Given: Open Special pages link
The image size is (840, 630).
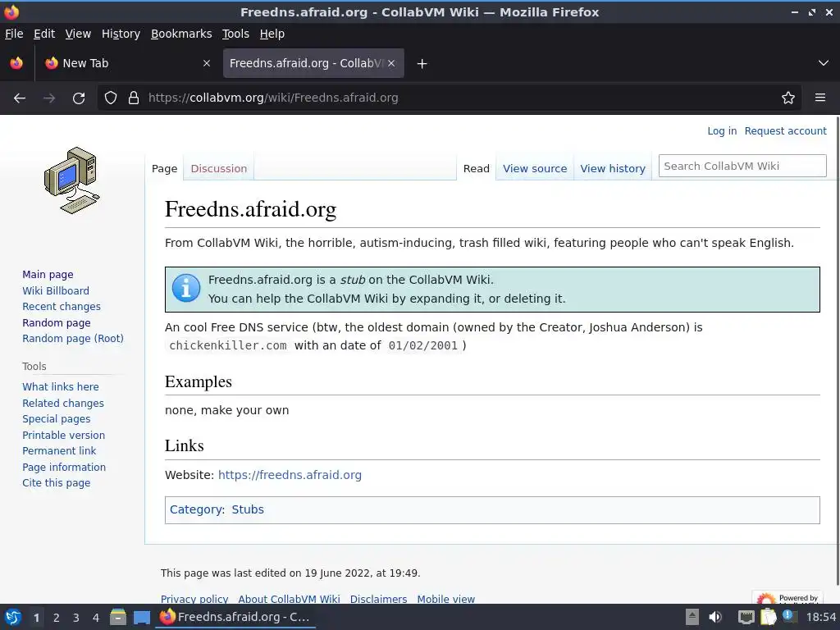Looking at the screenshot, I should [57, 419].
